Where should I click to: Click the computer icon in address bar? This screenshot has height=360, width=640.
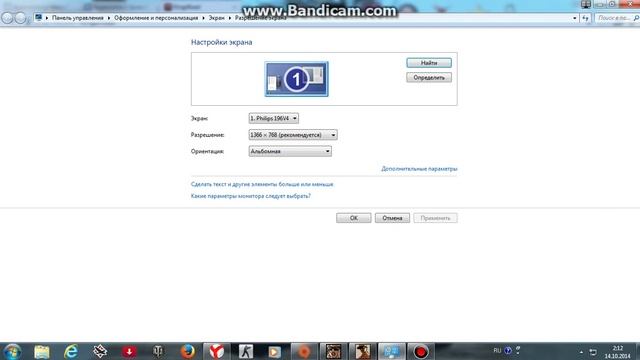click(x=38, y=18)
